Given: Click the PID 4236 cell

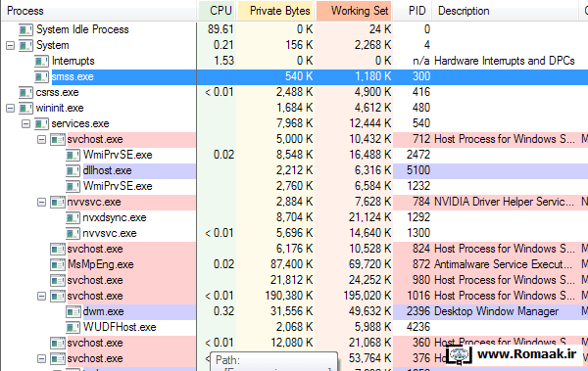Looking at the screenshot, I should click(x=418, y=327).
